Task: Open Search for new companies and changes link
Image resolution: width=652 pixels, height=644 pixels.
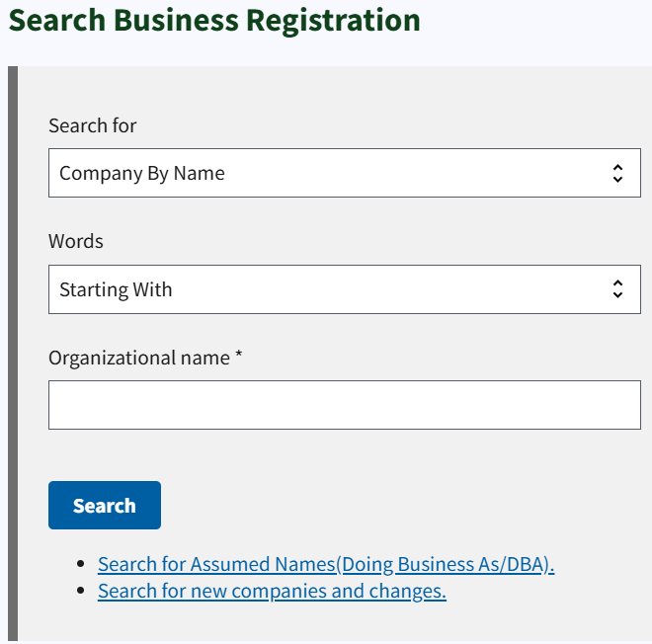Action: click(272, 591)
